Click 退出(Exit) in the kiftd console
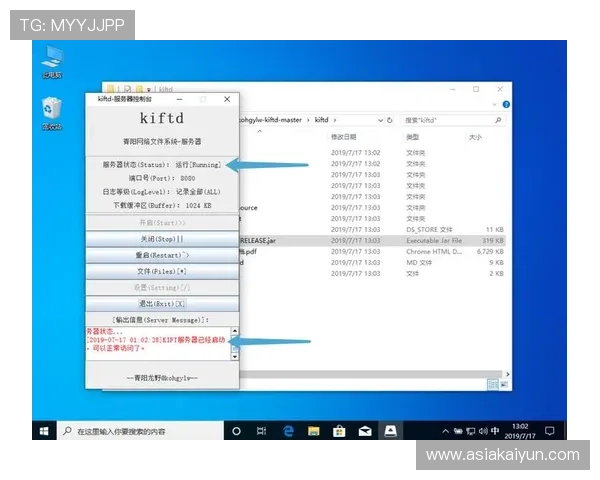Viewport: 600px width, 480px height. 161,303
